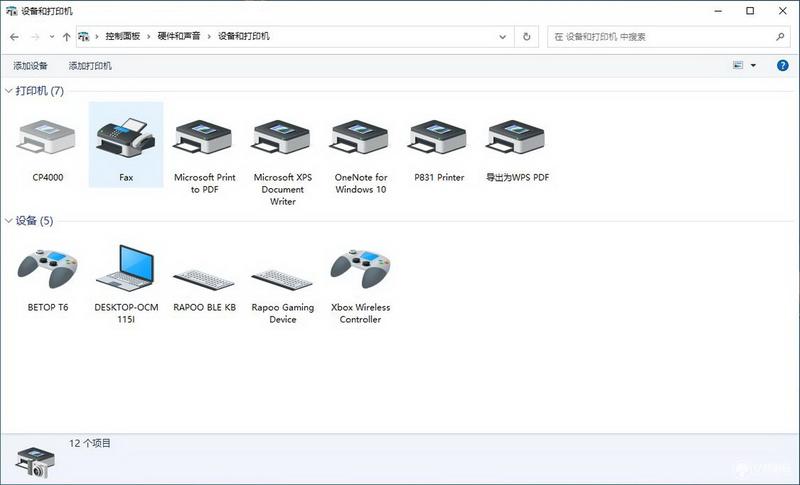This screenshot has width=800, height=485.
Task: Open the view options dropdown arrow
Action: [753, 65]
